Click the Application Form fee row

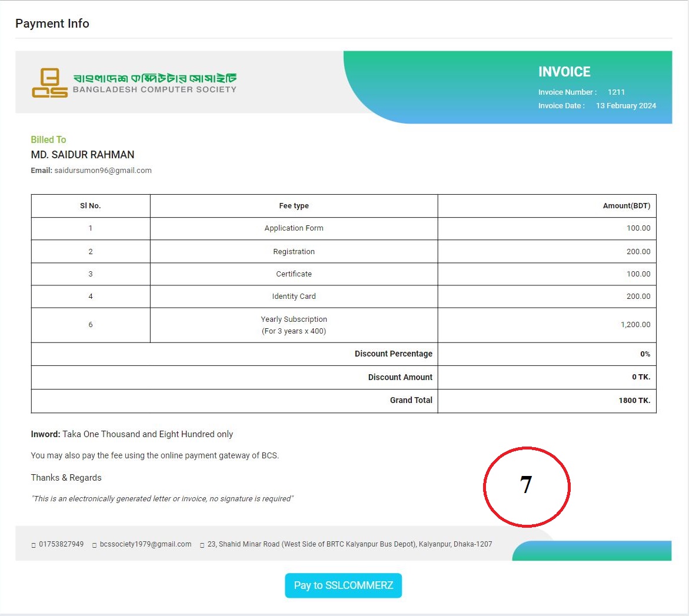pos(294,228)
